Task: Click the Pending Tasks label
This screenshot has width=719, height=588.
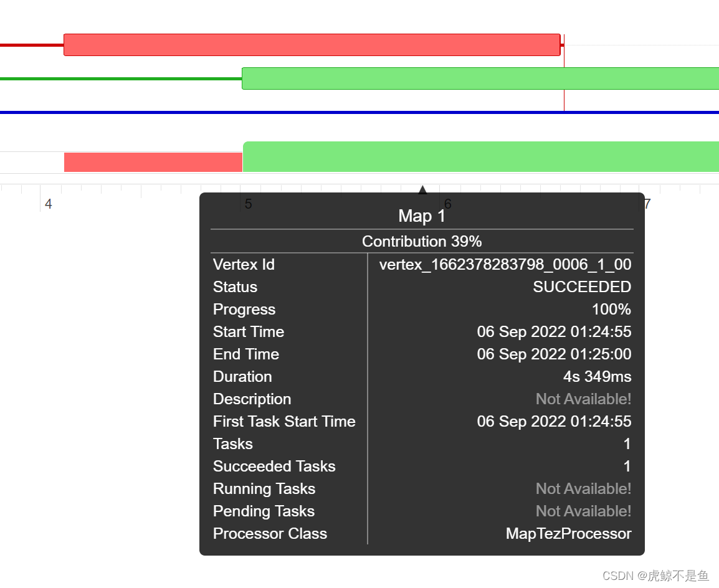Action: 264,511
